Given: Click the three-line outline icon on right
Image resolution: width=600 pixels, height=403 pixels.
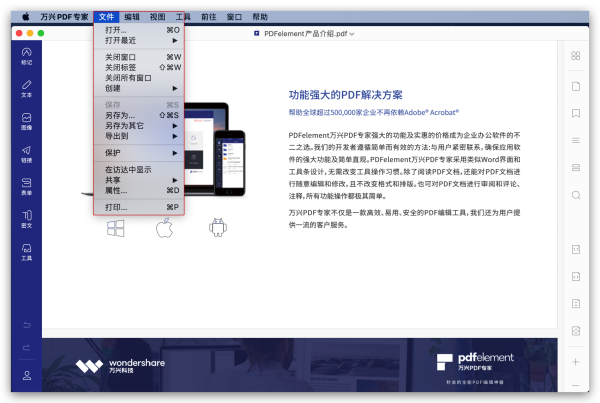Looking at the screenshot, I should tap(576, 140).
